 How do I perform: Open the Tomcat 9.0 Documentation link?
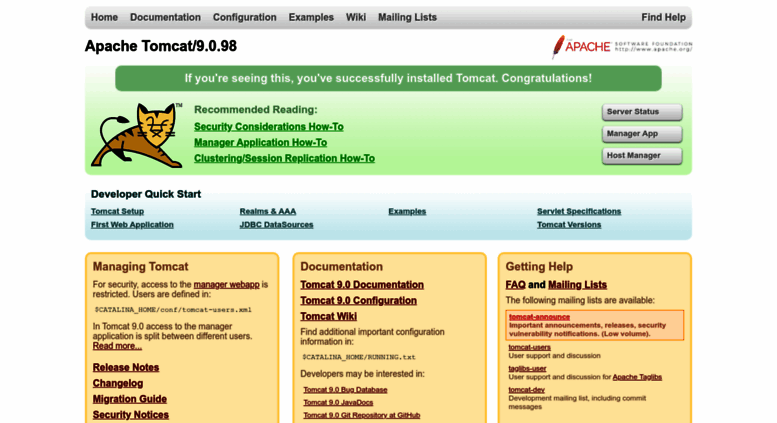[361, 285]
